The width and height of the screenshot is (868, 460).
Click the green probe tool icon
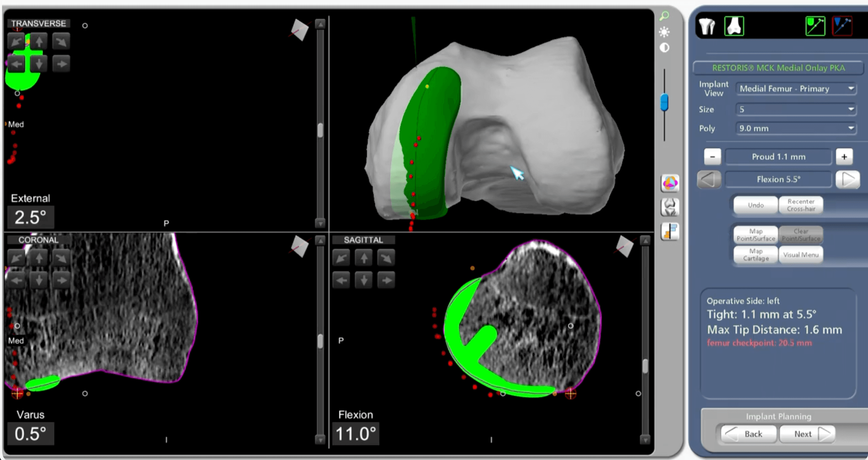[x=815, y=26]
